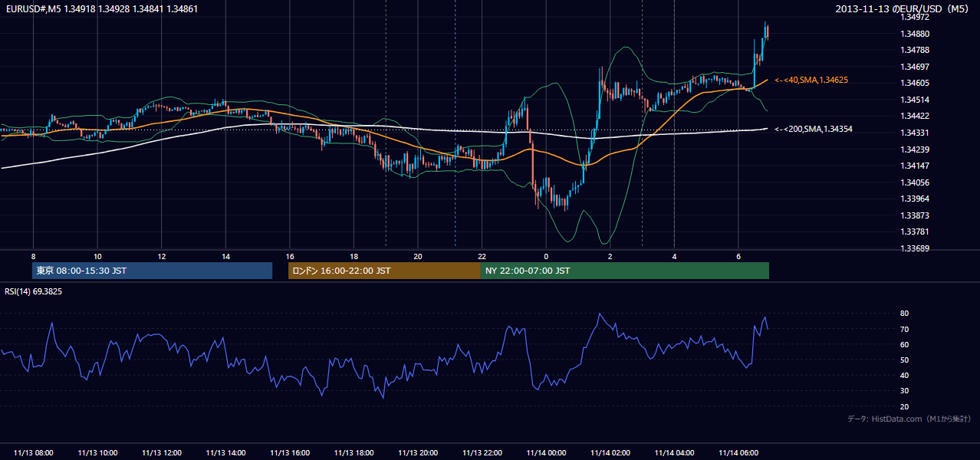Click RSI axis level 60
This screenshot has width=980, height=460.
click(905, 344)
